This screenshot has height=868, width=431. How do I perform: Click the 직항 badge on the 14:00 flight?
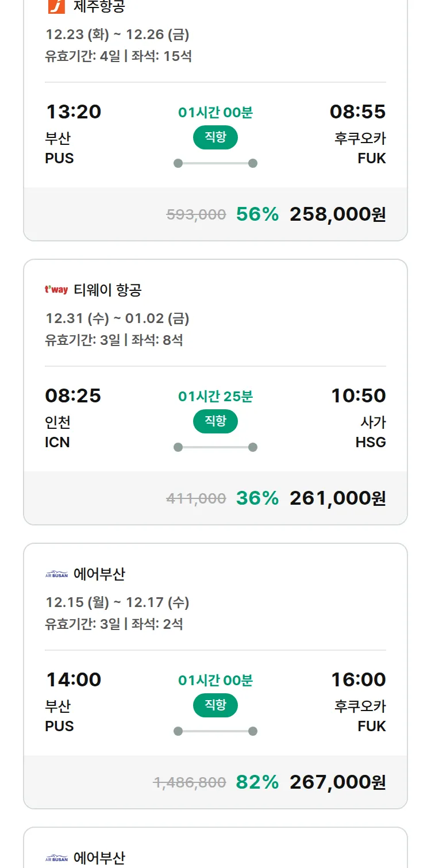215,705
